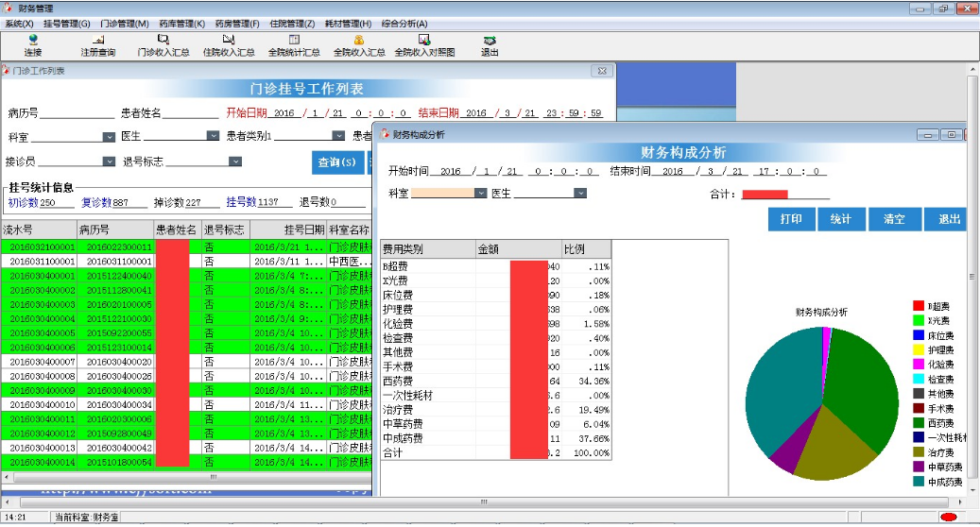Click the yellow 护理费 legend swatch
This screenshot has height=527, width=980.
(919, 349)
